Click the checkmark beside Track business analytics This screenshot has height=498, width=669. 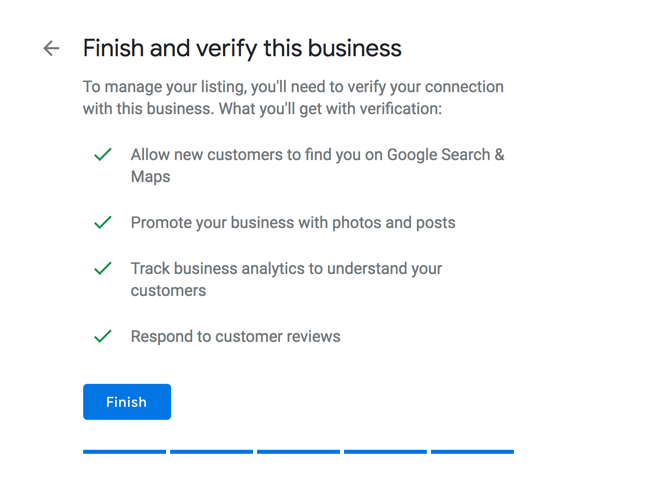pos(103,268)
